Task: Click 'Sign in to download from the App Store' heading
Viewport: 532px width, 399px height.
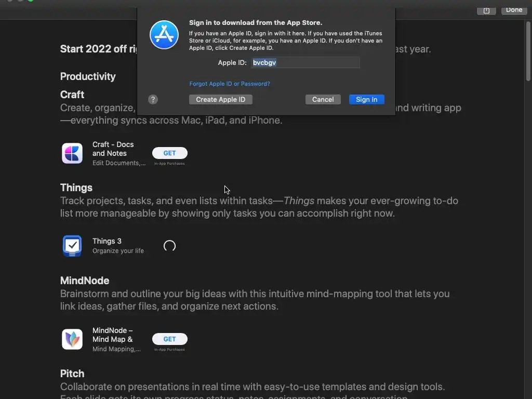Action: [x=256, y=23]
